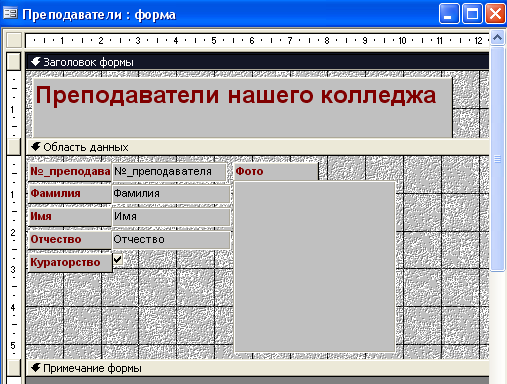
Task: Click the form selector box beside the ruler
Action: coord(14,40)
